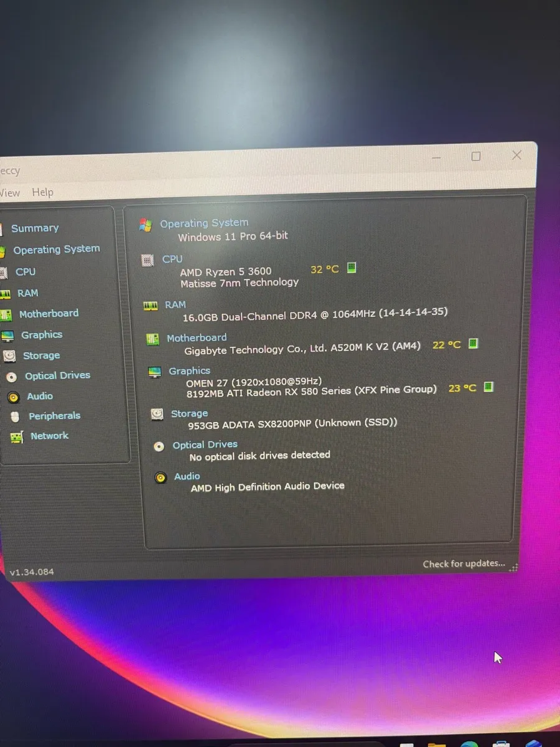
Task: Select Peripherals in the sidebar
Action: pos(54,416)
